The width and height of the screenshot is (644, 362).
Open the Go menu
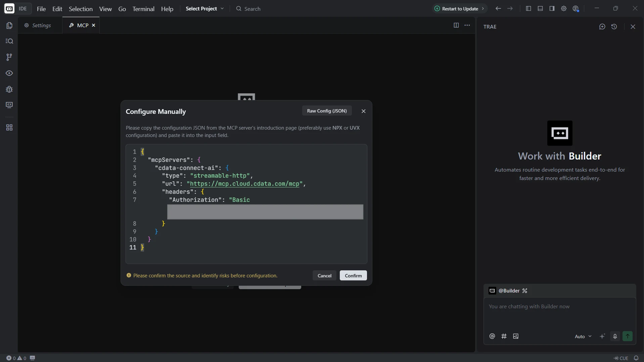122,9
